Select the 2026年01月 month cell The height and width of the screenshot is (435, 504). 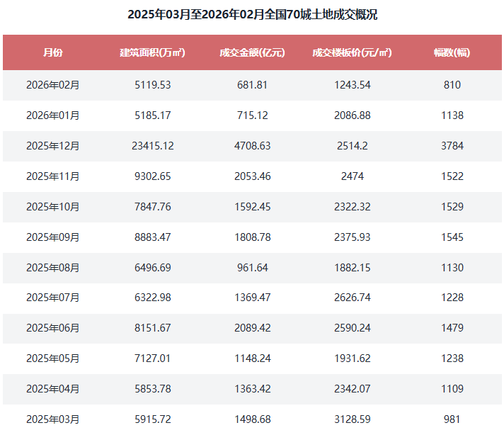[52, 115]
